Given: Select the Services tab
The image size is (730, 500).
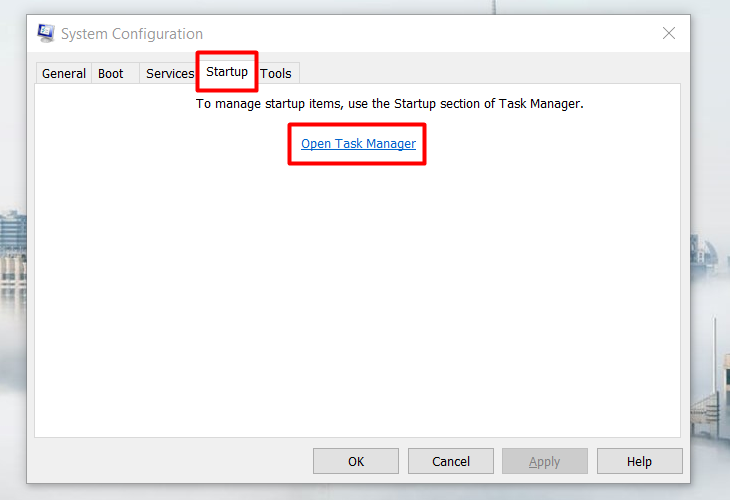Looking at the screenshot, I should coord(169,74).
